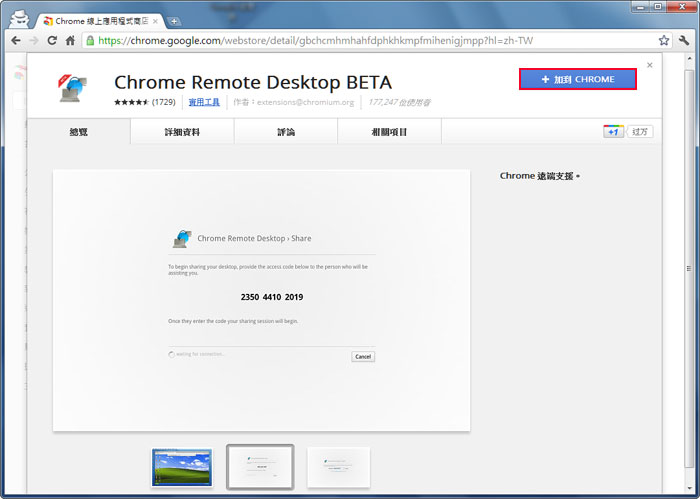Close the extension detail overlay with X
Screen dimensions: 700x499
(650, 65)
